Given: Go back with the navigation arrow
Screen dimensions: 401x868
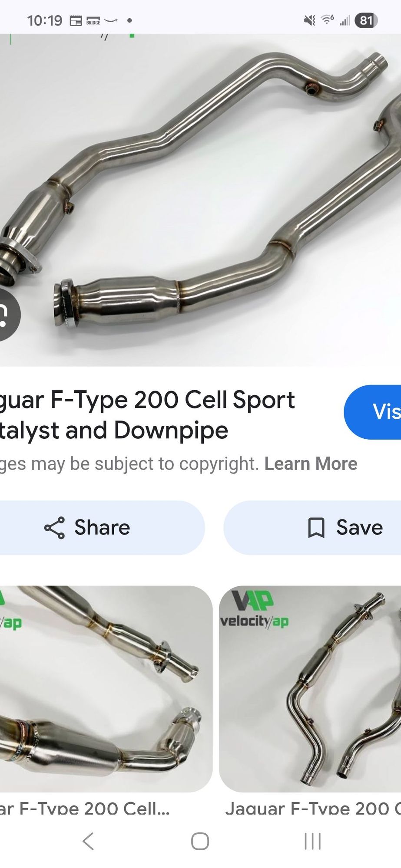Looking at the screenshot, I should coord(88,841).
